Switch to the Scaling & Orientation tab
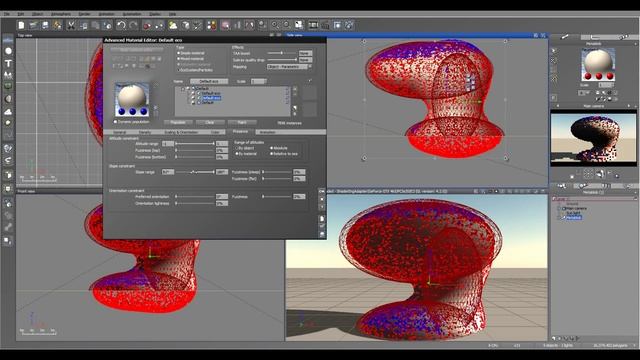640x360 pixels. click(x=181, y=132)
